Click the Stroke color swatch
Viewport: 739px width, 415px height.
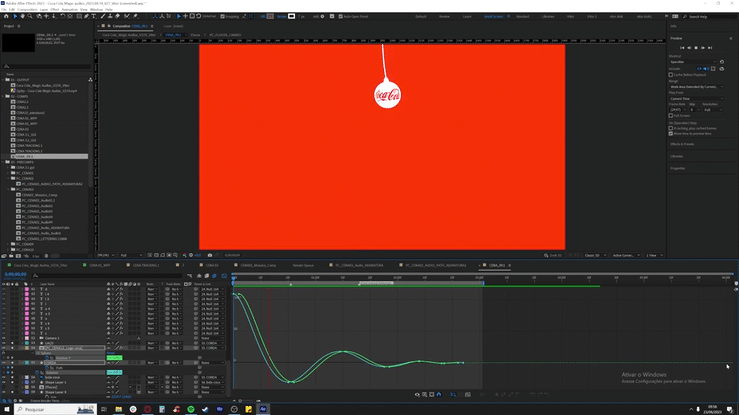point(291,16)
